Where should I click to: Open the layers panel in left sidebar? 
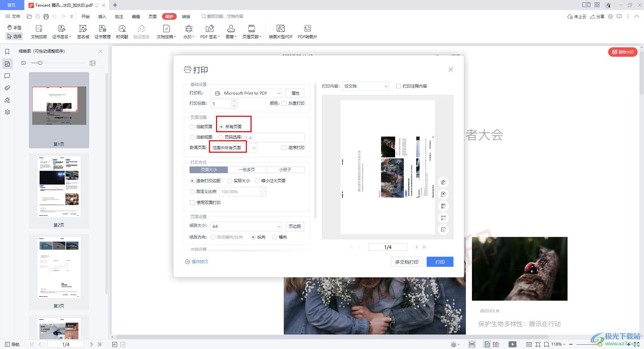[x=7, y=112]
